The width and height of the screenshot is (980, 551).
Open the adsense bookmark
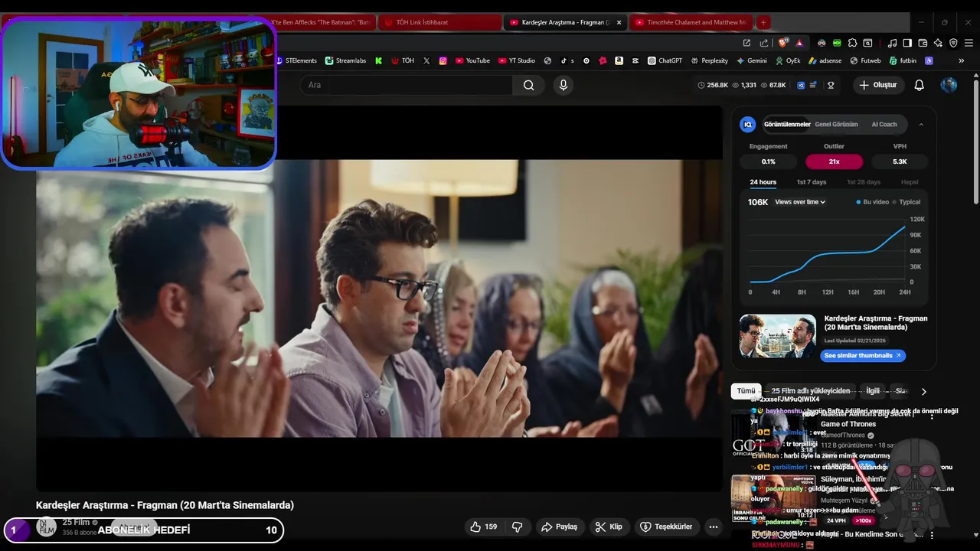[825, 60]
